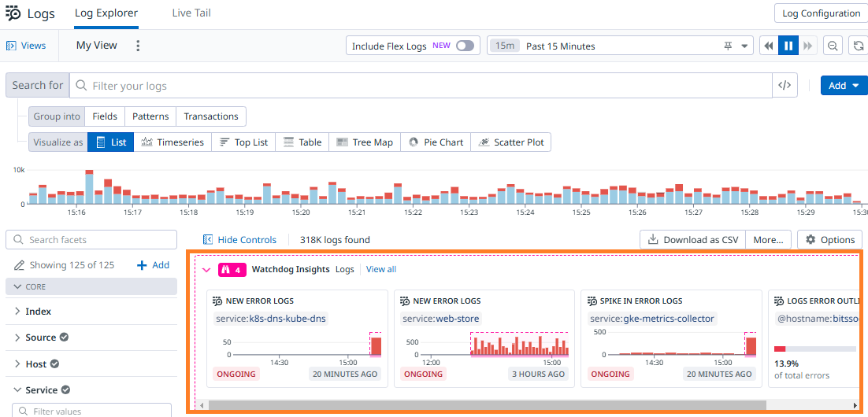Select the Pie Chart visualization

coord(436,142)
